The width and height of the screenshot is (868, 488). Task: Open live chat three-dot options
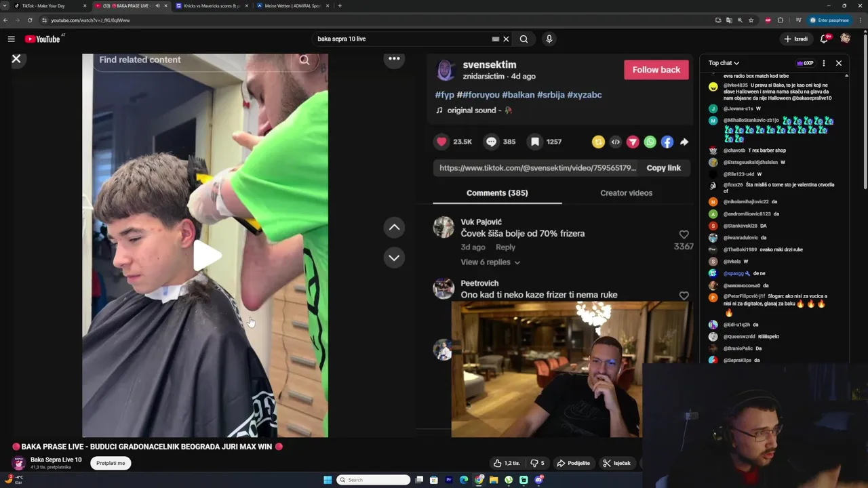[x=824, y=63]
